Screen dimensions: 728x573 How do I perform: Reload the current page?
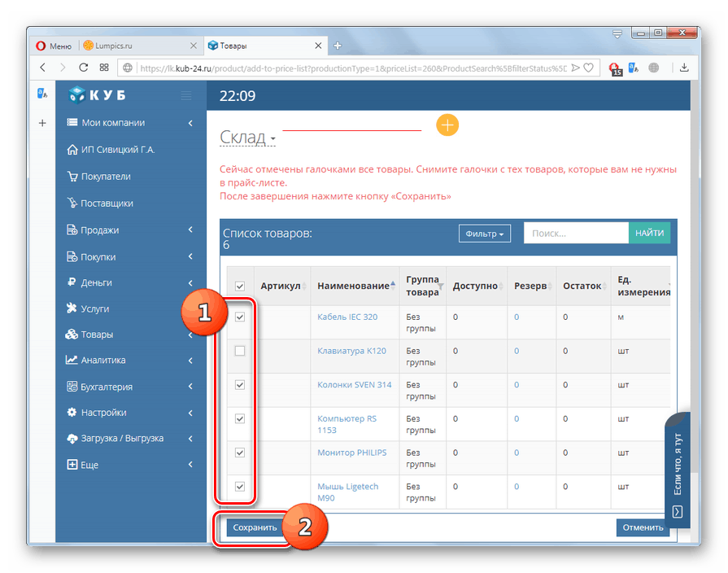click(x=84, y=68)
